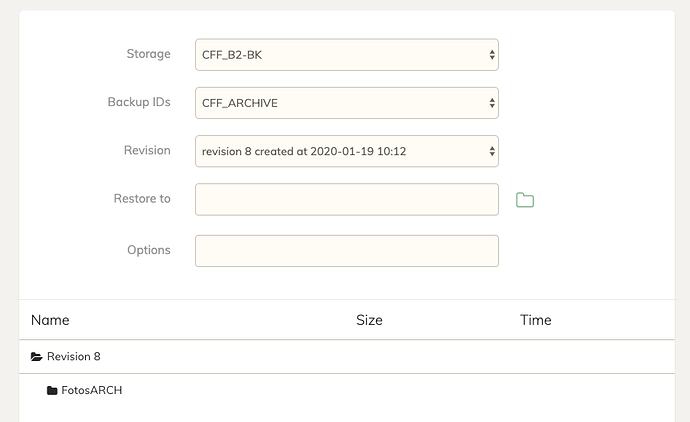The width and height of the screenshot is (690, 422).
Task: Click the up-down arrows on Storage selector
Action: (x=492, y=55)
